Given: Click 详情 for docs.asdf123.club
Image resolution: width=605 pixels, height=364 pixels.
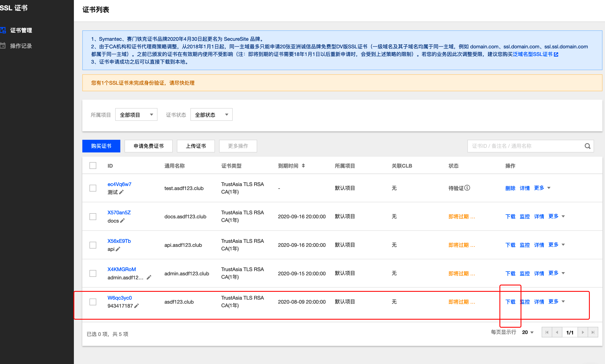Looking at the screenshot, I should pos(539,217).
